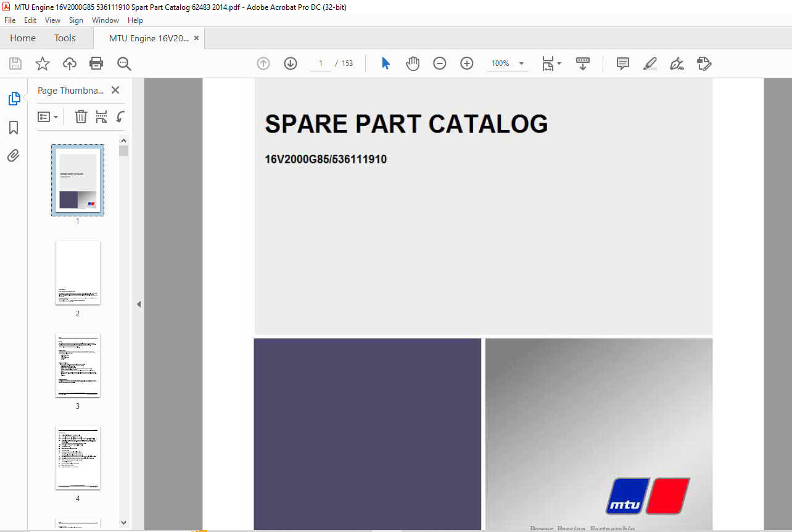
Task: Open the Sign menu
Action: (76, 20)
